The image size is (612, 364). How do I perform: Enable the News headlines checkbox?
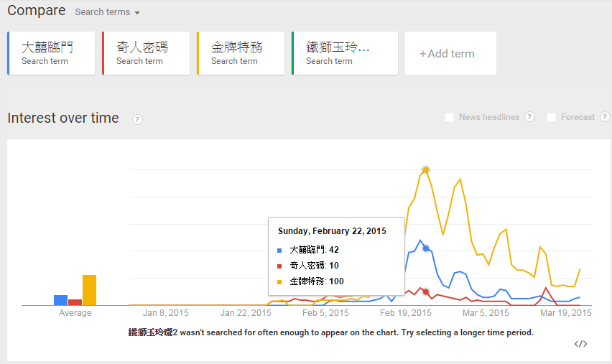pyautogui.click(x=450, y=117)
